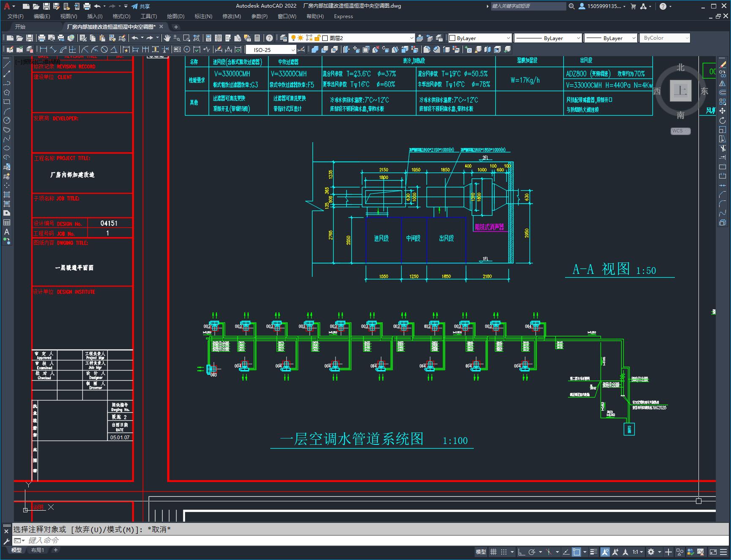Screen dimensions: 731x560
Task: Expand workspace switching gear dropdown arrow
Action: coord(659,552)
